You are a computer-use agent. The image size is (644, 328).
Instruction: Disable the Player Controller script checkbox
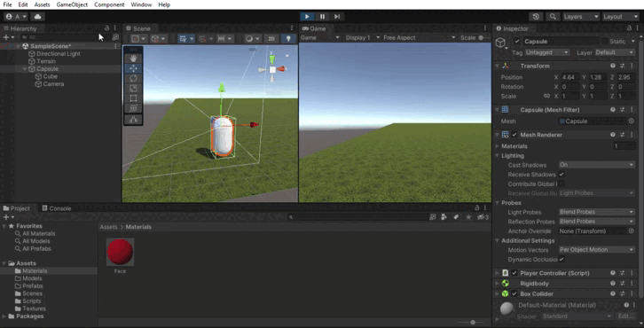pyautogui.click(x=514, y=273)
